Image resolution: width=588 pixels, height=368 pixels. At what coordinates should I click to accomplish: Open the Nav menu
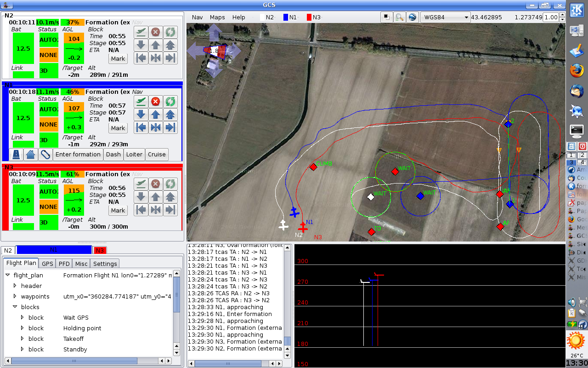[198, 17]
